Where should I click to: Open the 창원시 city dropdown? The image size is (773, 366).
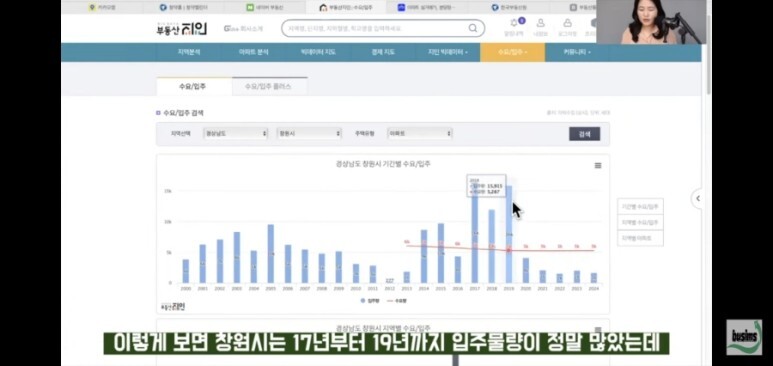coord(309,133)
